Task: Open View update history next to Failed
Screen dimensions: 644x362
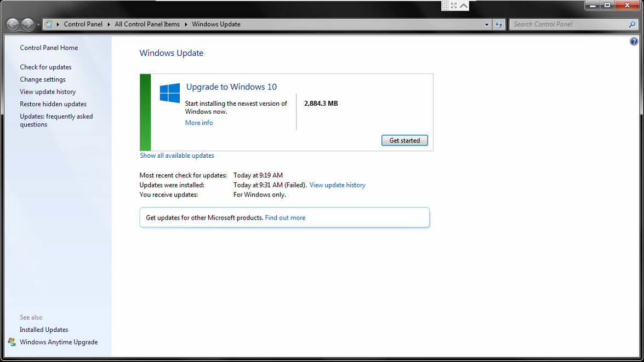Action: [337, 185]
